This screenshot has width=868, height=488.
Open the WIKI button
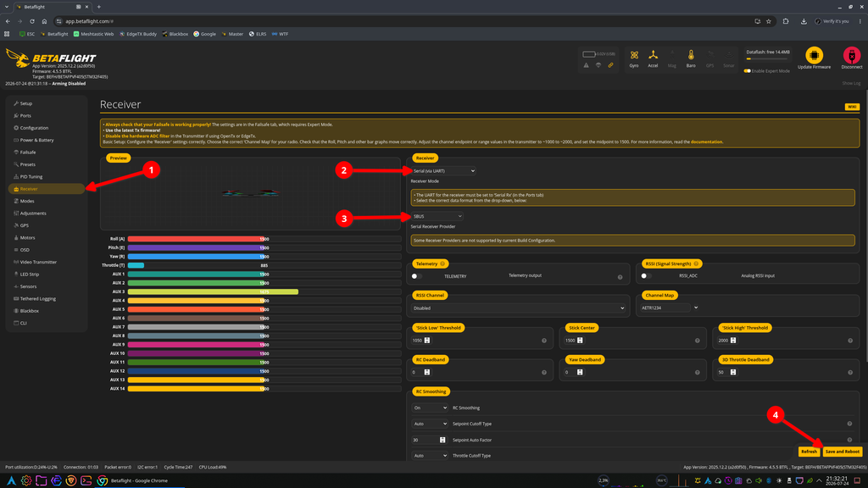852,107
